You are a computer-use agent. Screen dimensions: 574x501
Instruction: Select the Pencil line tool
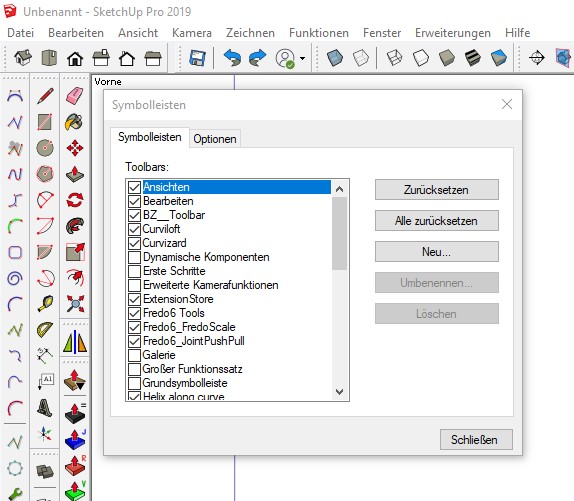(45, 96)
